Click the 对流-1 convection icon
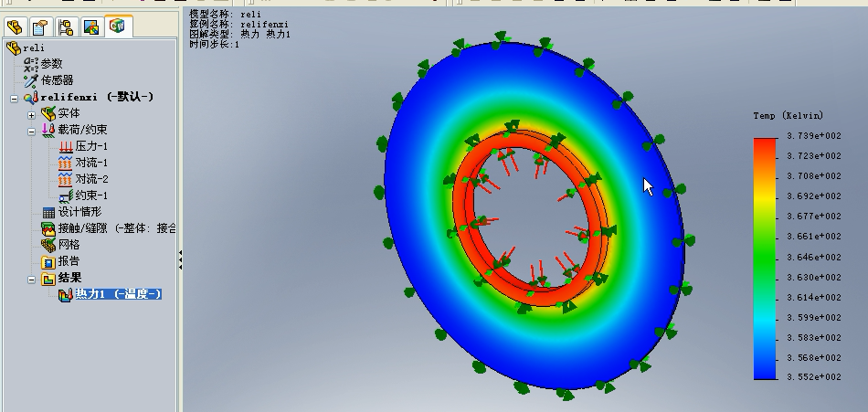Screen dimensions: 868x412 [66, 163]
